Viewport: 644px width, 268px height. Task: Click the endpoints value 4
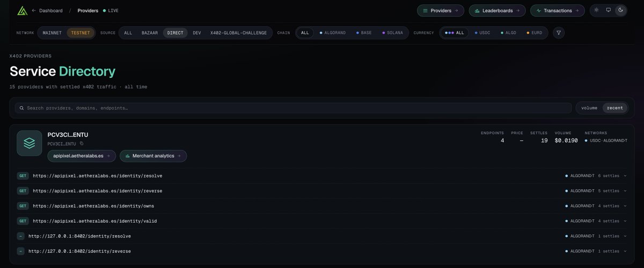coord(502,140)
